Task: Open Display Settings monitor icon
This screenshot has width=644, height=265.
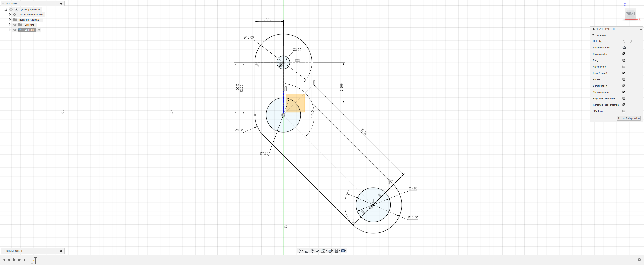Action: click(x=330, y=251)
